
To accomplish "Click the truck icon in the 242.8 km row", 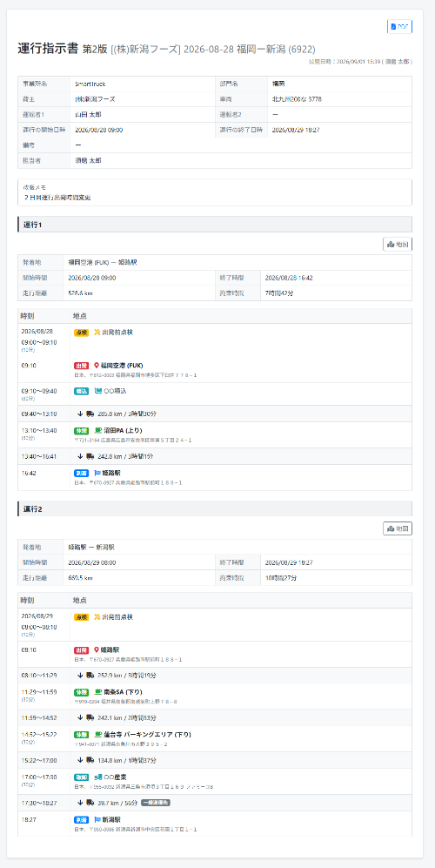I will pos(90,456).
